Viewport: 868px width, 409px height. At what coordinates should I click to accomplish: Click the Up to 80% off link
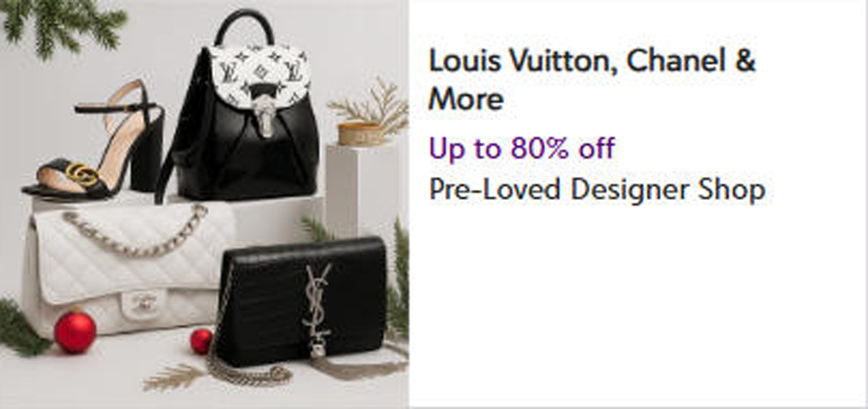(x=522, y=148)
